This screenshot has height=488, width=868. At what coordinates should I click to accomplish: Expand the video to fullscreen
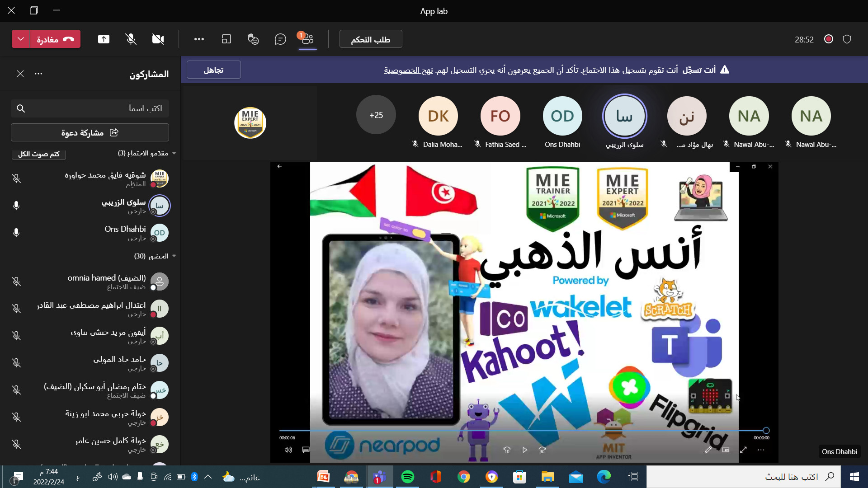pyautogui.click(x=743, y=450)
